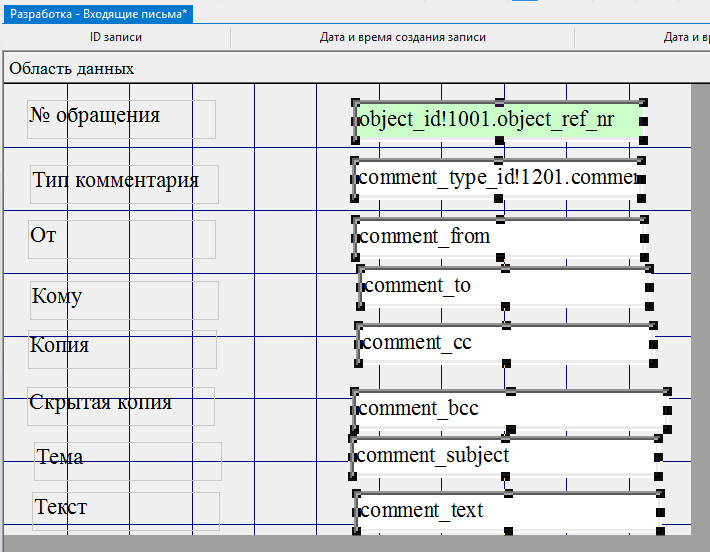Select the 'Разработка - Входящие письма' tab

[98, 14]
